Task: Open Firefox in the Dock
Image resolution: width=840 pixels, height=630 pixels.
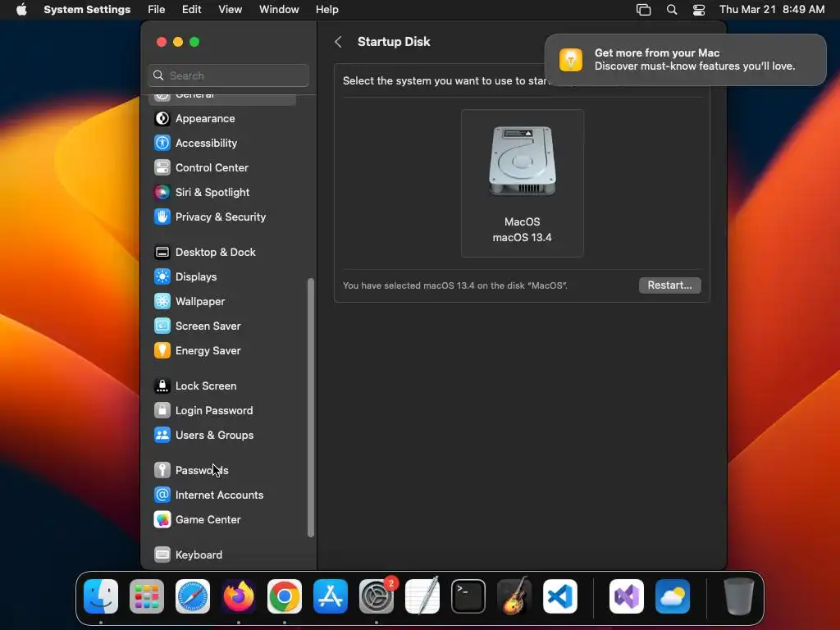Action: 239,596
